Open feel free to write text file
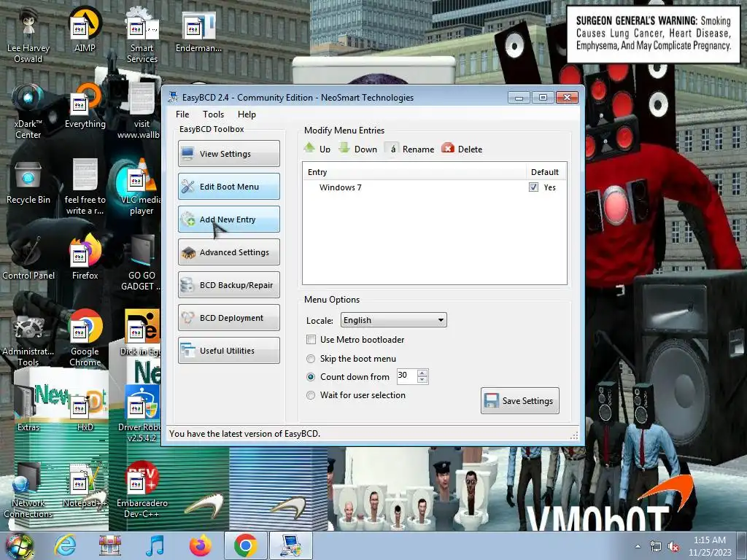The width and height of the screenshot is (747, 560). (x=85, y=187)
